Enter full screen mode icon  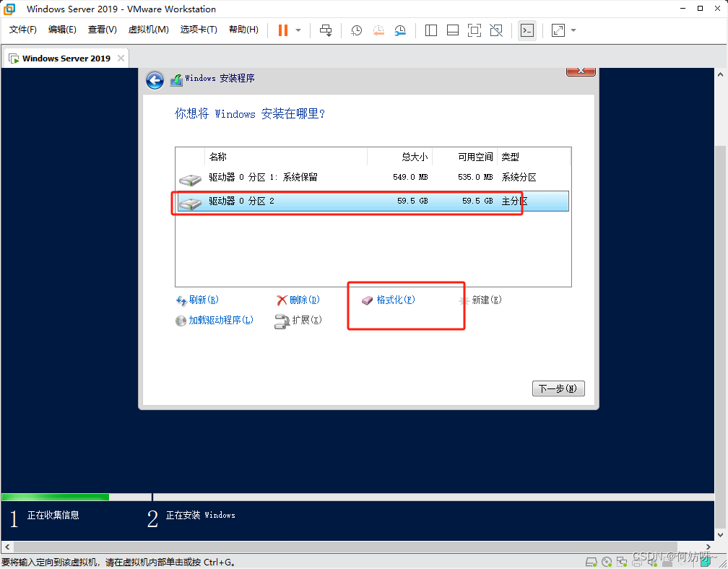click(474, 30)
